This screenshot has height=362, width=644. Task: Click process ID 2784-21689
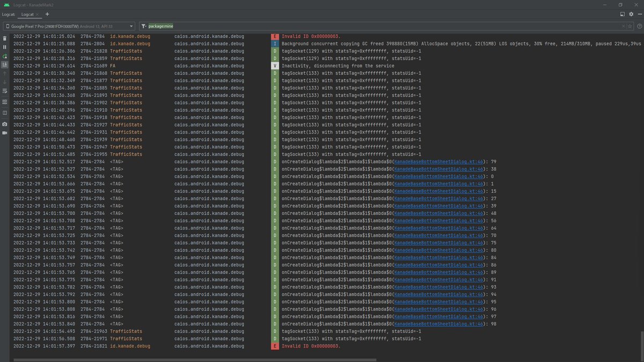point(94,65)
